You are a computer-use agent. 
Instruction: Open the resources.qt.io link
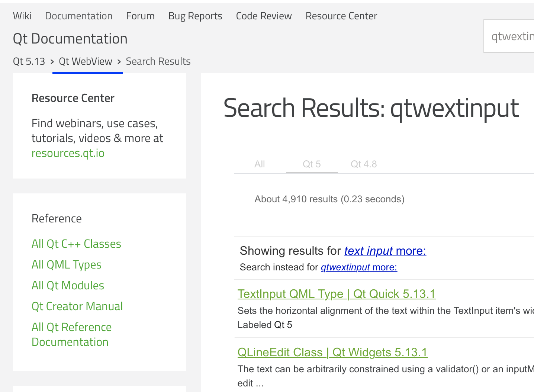(x=68, y=153)
